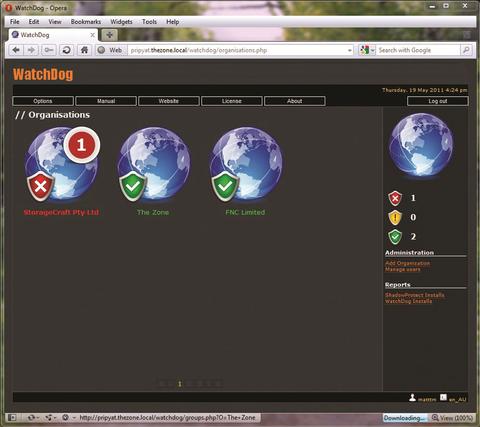Open the File menu

[15, 22]
